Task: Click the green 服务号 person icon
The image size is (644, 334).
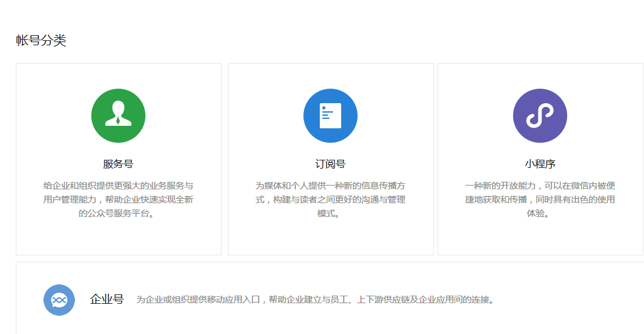Action: 118,116
